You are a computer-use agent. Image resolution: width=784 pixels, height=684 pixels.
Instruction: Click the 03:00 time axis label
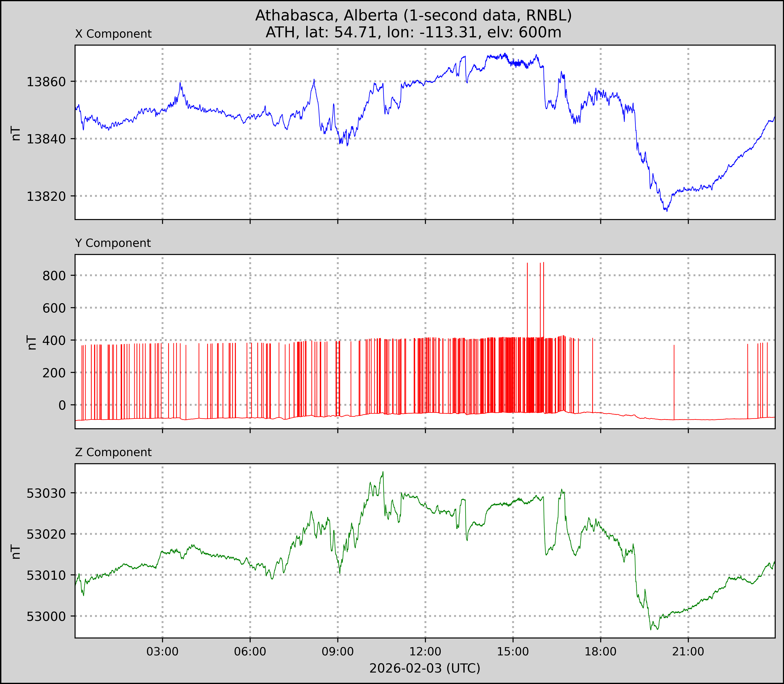[162, 651]
